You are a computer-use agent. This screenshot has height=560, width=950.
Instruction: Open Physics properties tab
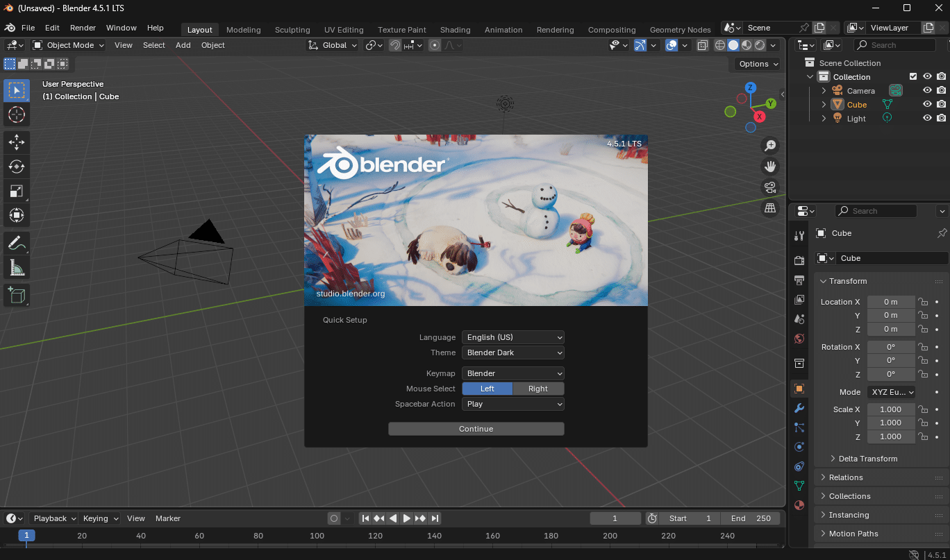[798, 447]
